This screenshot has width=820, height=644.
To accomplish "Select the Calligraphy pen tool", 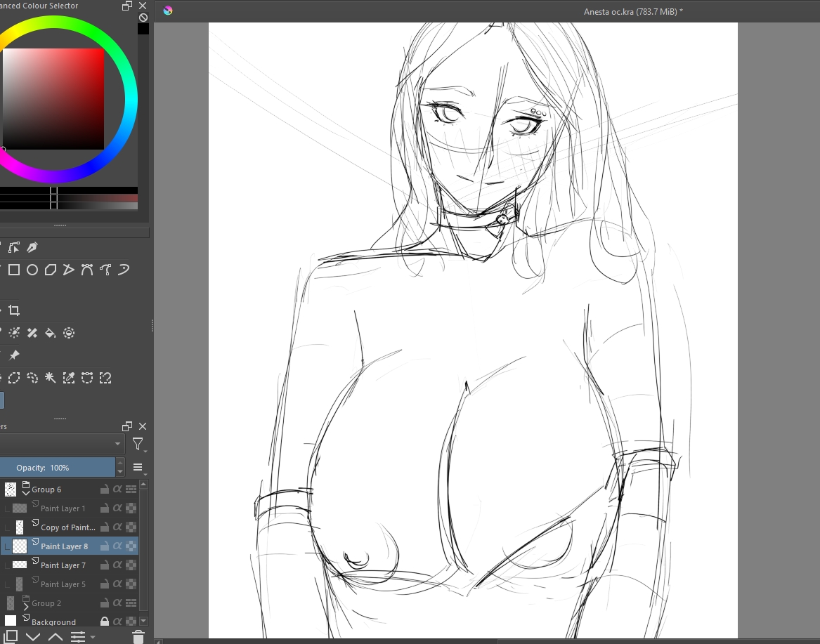I will click(x=32, y=247).
